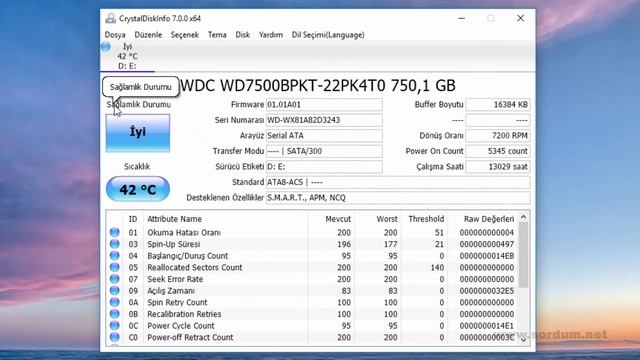Viewport: 640px width, 360px height.
Task: Click the Transfer Modu field SATA/300
Action: 324,151
